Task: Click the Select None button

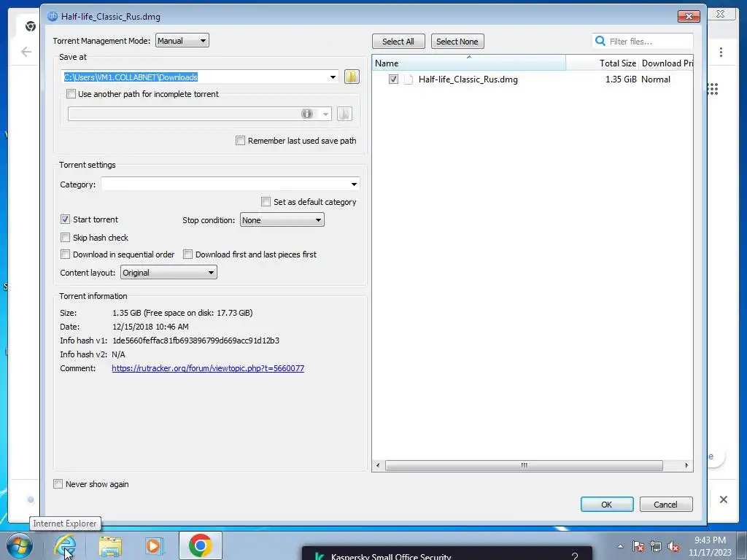Action: tap(457, 42)
